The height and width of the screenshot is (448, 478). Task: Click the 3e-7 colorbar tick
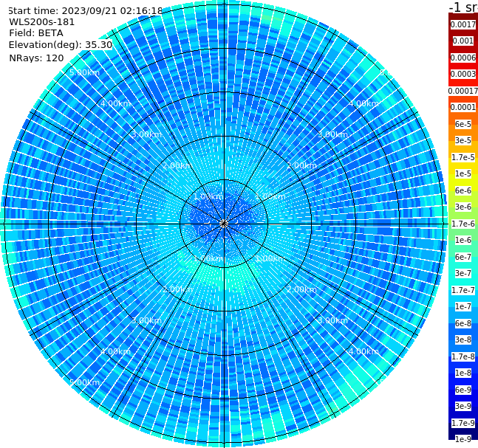pyautogui.click(x=463, y=273)
